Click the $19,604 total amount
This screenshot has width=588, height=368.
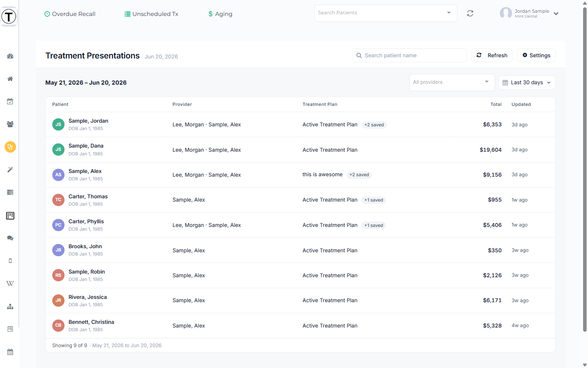[x=490, y=150]
